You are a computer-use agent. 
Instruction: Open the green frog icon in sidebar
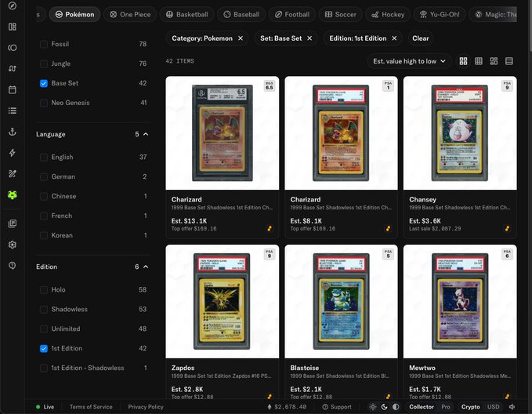pos(13,195)
